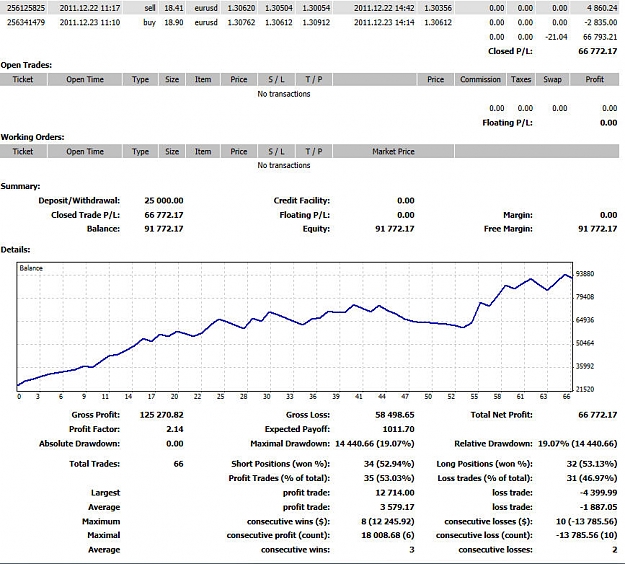Click the Absolute Drawdown label

pyautogui.click(x=79, y=444)
